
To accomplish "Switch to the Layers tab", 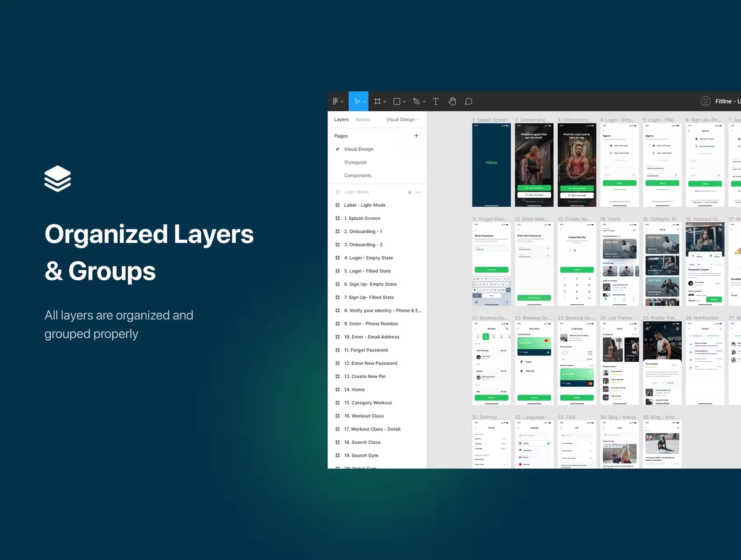I will coord(341,119).
